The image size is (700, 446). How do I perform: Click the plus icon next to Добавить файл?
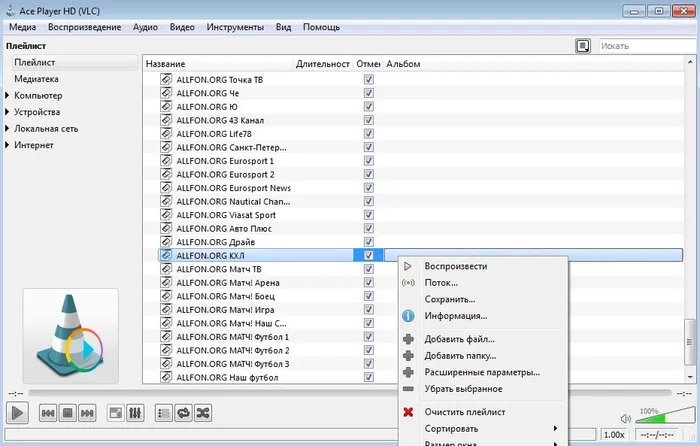click(408, 339)
